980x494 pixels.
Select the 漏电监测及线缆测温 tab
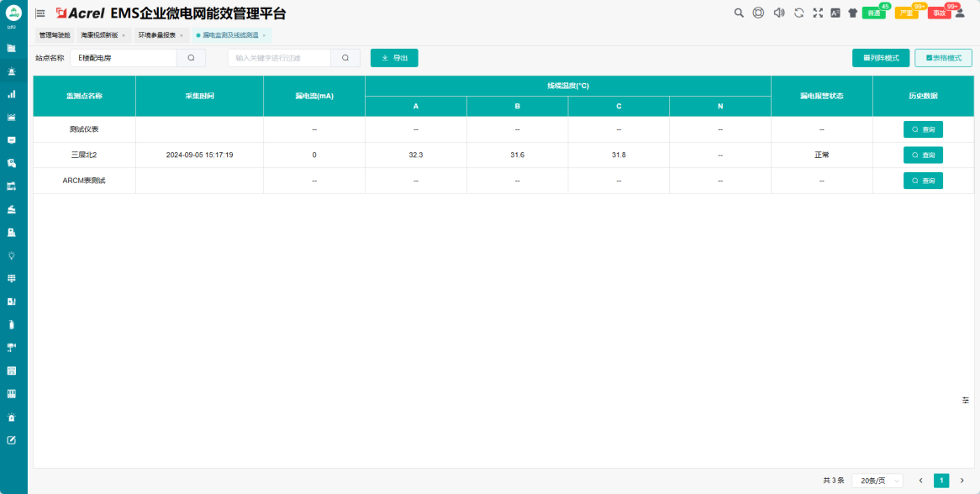tap(230, 35)
